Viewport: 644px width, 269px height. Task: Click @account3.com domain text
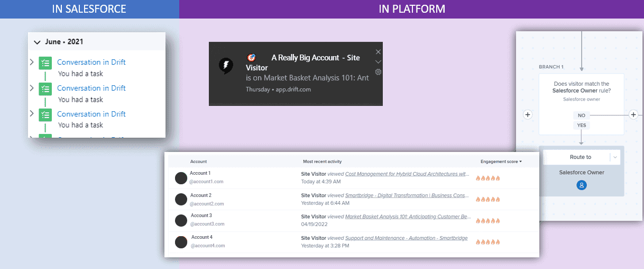click(207, 224)
